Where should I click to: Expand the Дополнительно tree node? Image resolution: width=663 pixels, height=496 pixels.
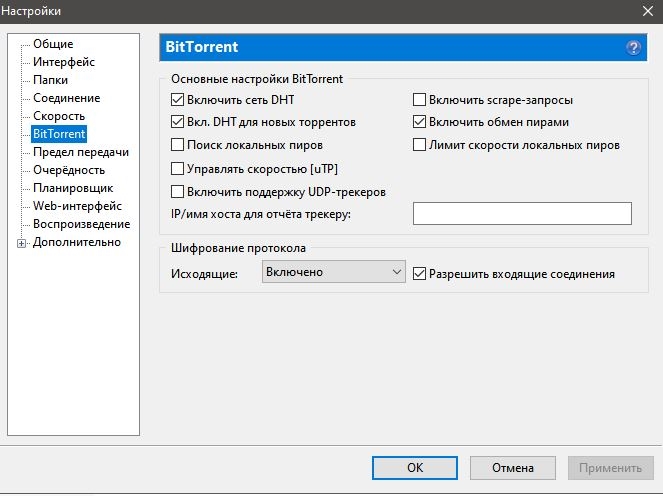tap(21, 242)
